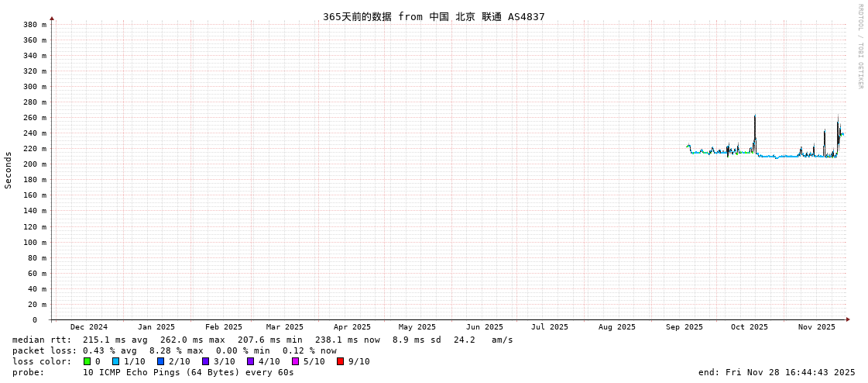The height and width of the screenshot is (383, 868).
Task: Click the end timestamp text
Action: click(776, 372)
